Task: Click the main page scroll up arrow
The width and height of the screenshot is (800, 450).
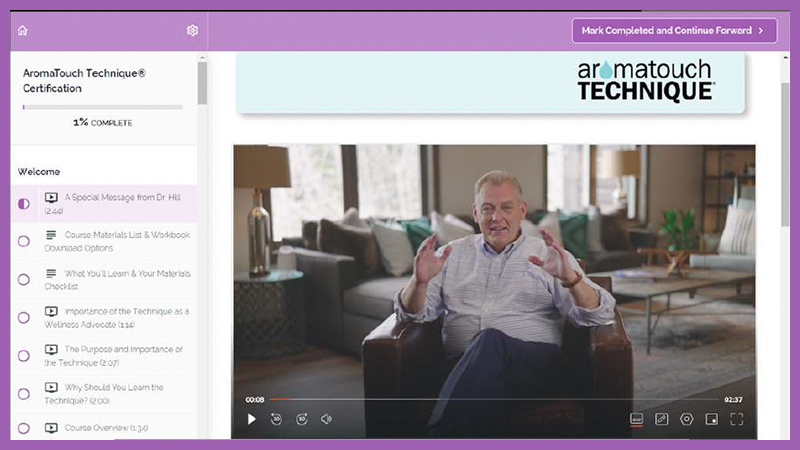Action: (785, 58)
